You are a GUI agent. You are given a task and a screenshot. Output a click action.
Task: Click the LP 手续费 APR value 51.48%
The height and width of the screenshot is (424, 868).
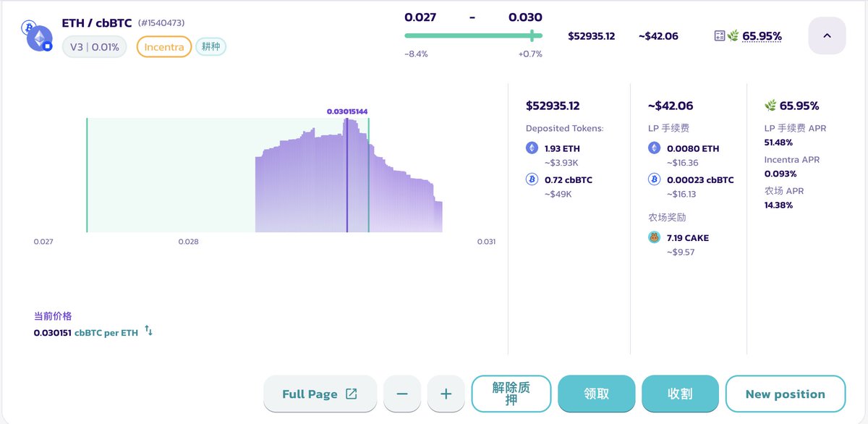click(x=779, y=142)
